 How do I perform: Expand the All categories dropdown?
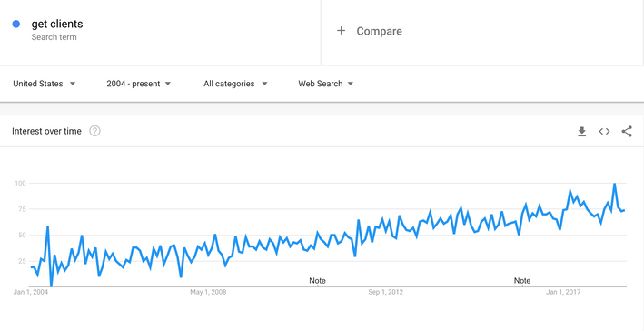(x=235, y=84)
